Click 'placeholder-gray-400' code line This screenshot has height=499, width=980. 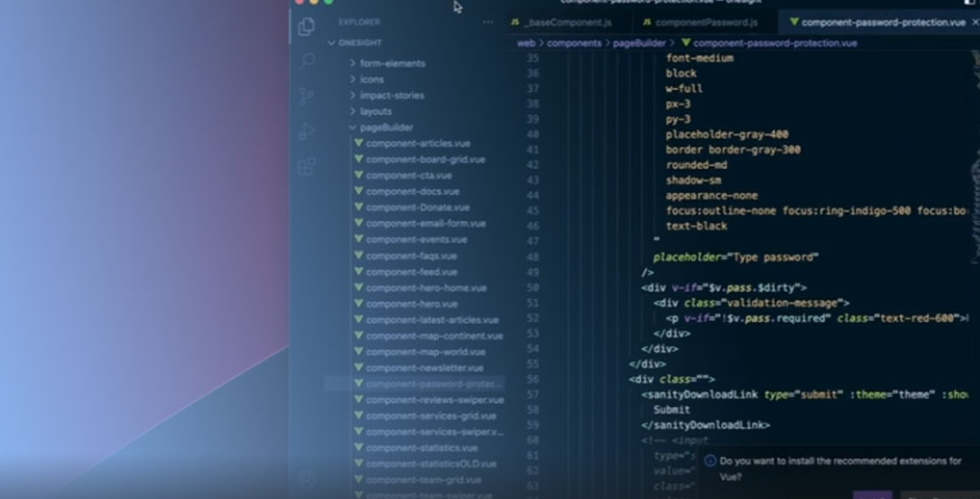[727, 135]
